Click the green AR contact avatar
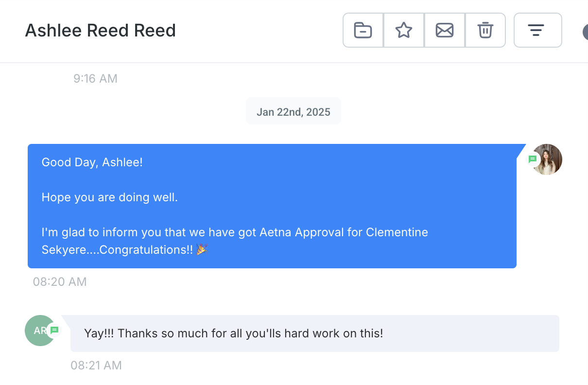 coord(38,331)
